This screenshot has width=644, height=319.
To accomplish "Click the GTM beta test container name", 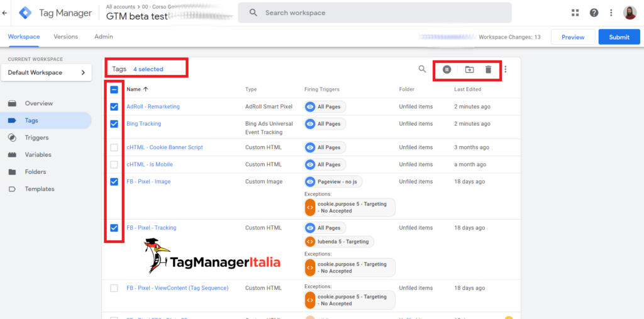I will point(136,16).
